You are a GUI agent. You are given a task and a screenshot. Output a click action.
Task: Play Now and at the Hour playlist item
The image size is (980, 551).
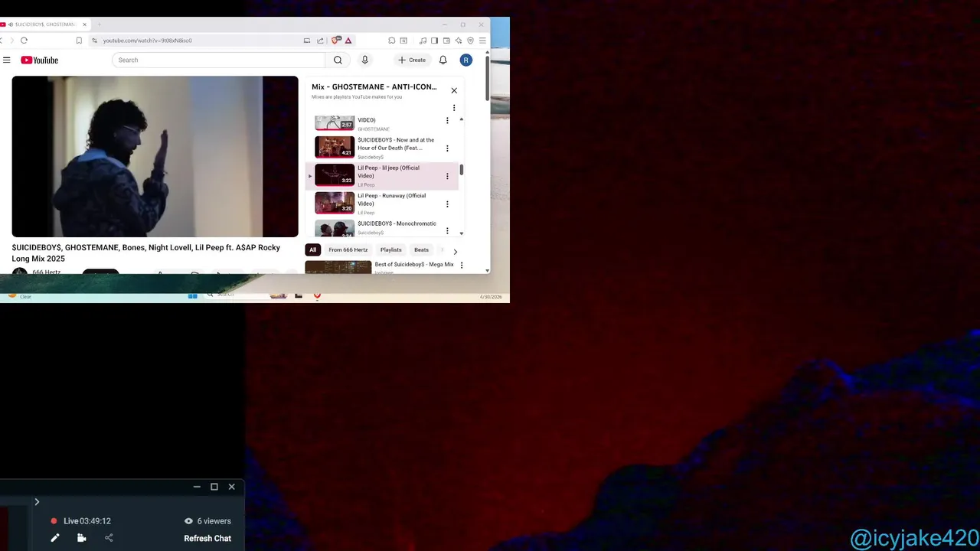click(x=383, y=148)
